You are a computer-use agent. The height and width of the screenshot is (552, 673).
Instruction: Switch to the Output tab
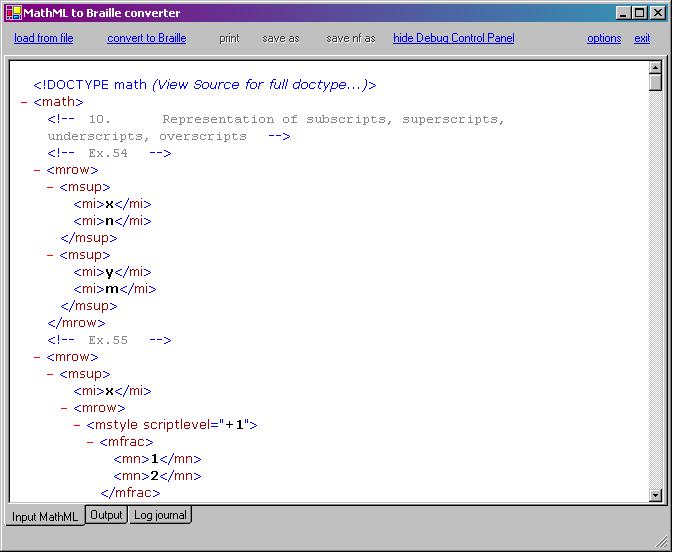click(x=105, y=515)
